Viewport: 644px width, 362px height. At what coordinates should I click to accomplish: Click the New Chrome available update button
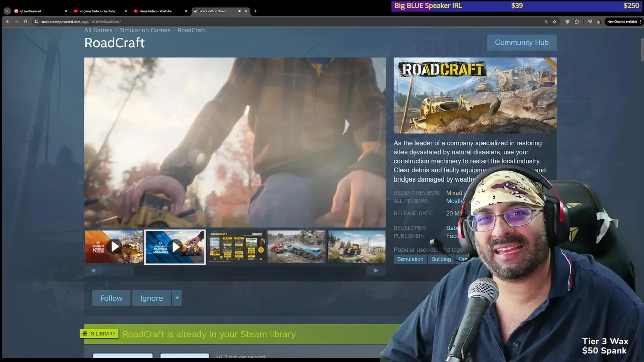click(x=622, y=22)
